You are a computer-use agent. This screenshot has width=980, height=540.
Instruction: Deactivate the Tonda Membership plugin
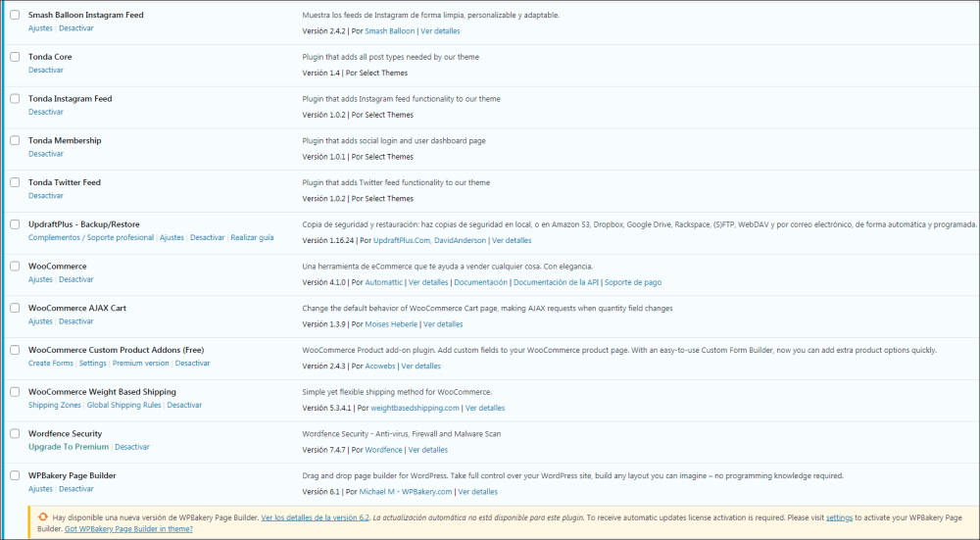46,155
